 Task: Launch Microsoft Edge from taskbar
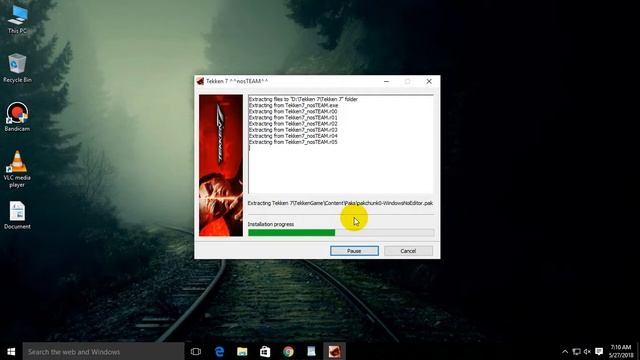[x=219, y=351]
